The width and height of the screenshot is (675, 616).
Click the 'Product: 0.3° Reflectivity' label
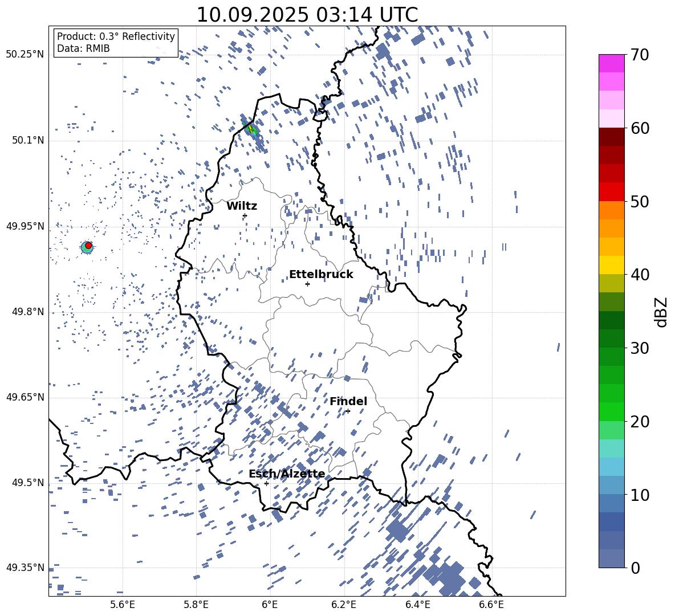[x=116, y=36]
